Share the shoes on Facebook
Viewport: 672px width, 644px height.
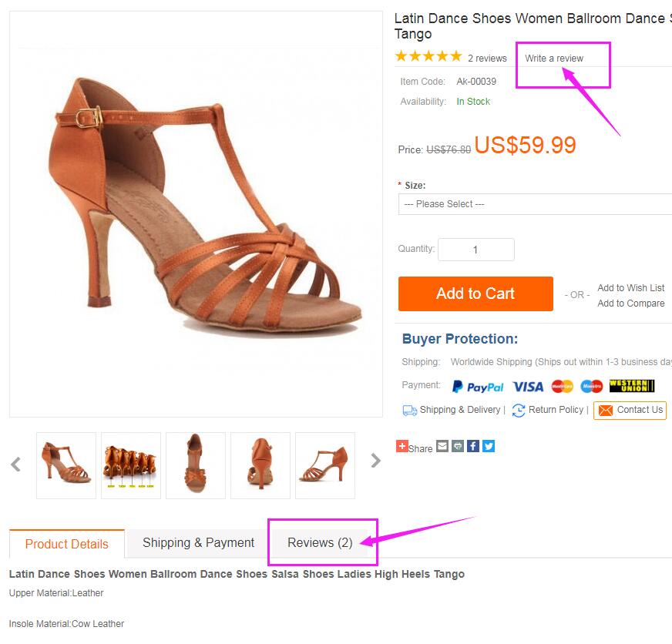click(x=472, y=446)
